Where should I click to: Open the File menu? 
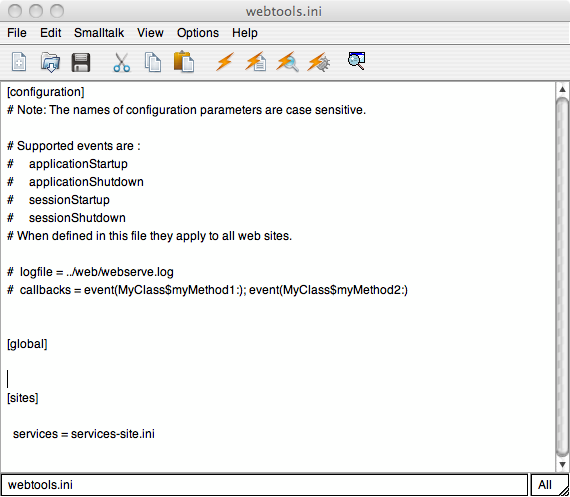click(17, 33)
